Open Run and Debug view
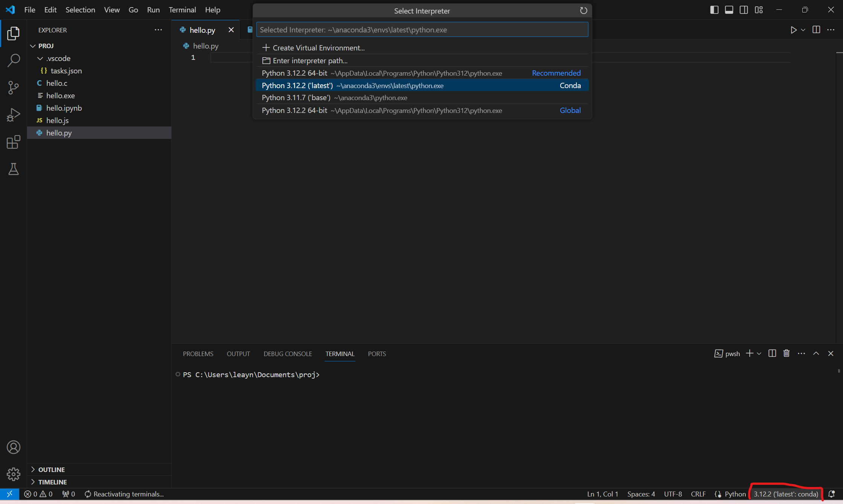 pos(14,115)
